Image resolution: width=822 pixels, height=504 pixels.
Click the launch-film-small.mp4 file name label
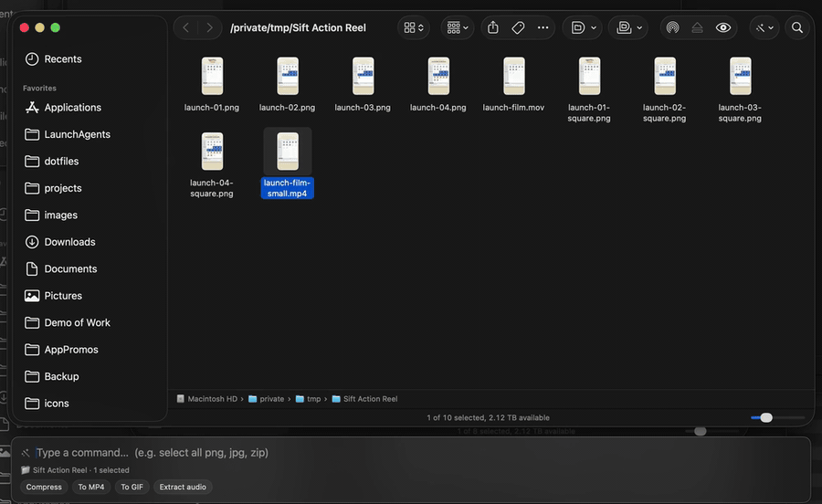coord(288,188)
